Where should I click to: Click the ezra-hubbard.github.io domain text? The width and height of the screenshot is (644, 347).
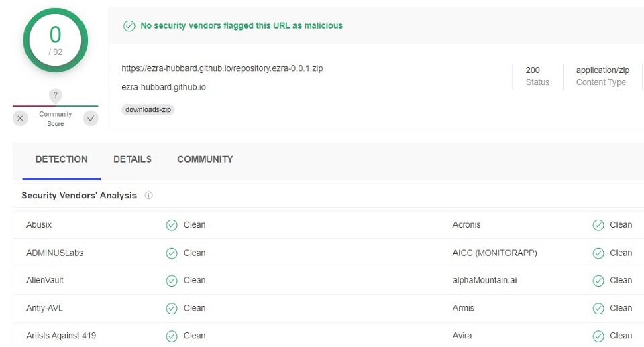[x=164, y=87]
